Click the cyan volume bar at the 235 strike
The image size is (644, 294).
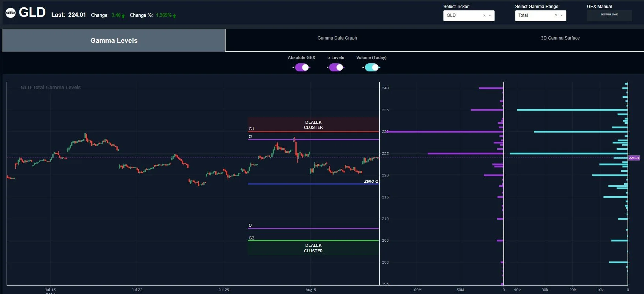coord(572,110)
